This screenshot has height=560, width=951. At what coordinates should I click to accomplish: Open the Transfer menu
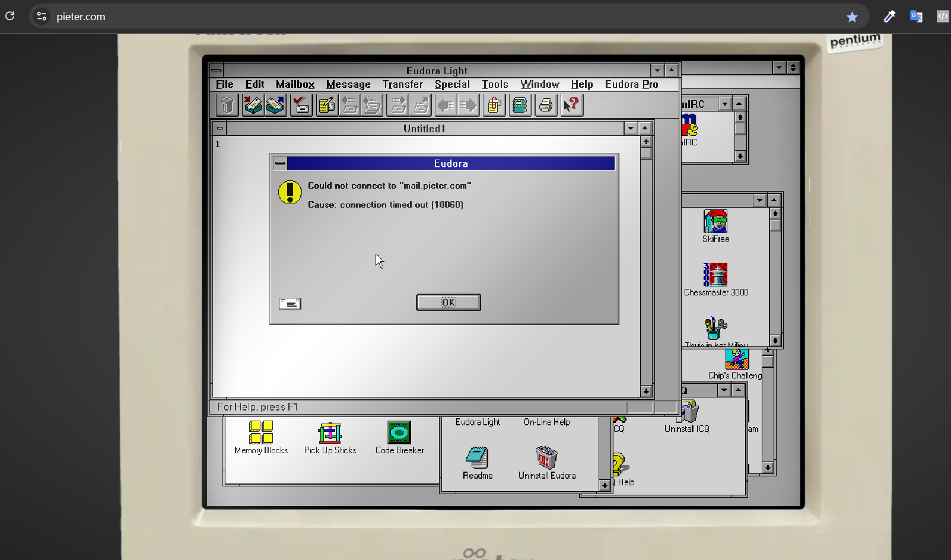402,85
